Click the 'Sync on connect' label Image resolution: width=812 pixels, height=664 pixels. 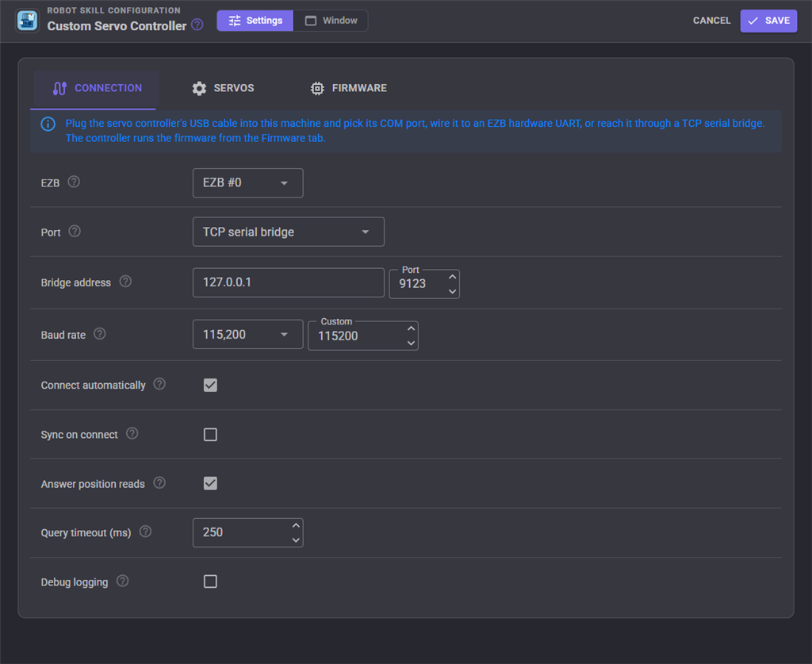click(79, 435)
